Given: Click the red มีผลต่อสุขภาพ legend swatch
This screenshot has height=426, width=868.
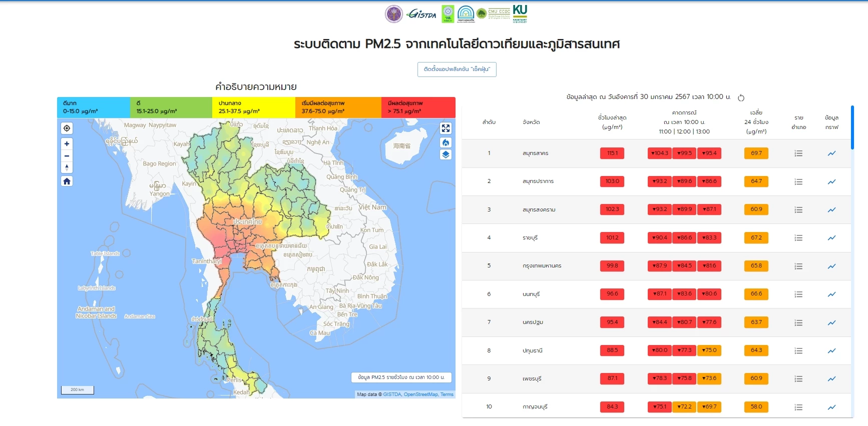Looking at the screenshot, I should point(418,107).
